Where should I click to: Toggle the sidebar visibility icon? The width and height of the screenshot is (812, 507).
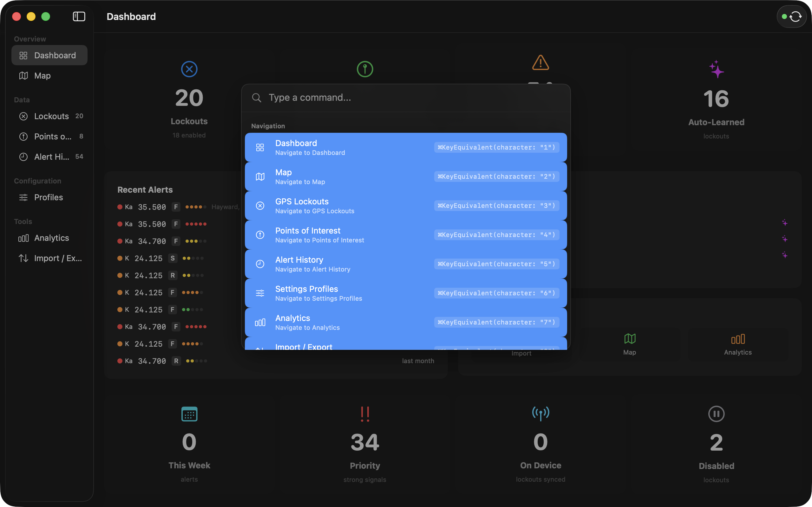click(79, 16)
